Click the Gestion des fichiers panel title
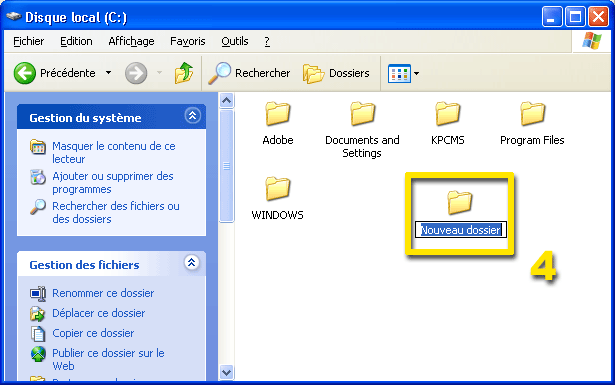Viewport: 615px width, 385px height. (x=84, y=265)
